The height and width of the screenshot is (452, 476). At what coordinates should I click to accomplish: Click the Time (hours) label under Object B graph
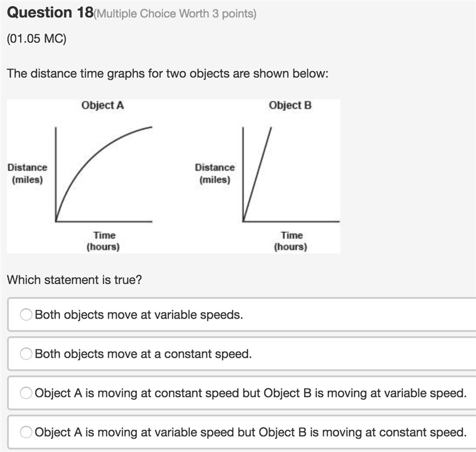(x=291, y=241)
